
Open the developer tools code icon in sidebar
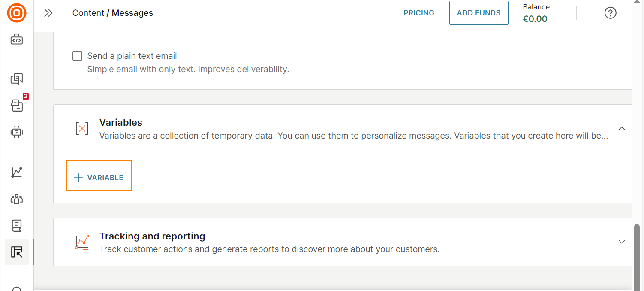17,40
